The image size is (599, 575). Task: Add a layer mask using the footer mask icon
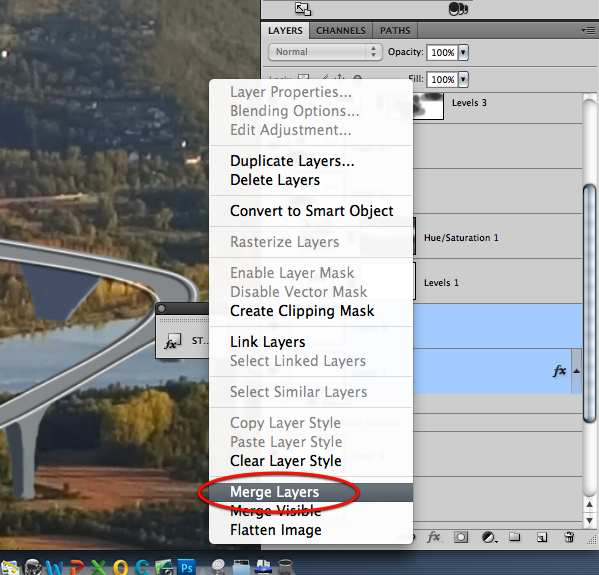461,537
